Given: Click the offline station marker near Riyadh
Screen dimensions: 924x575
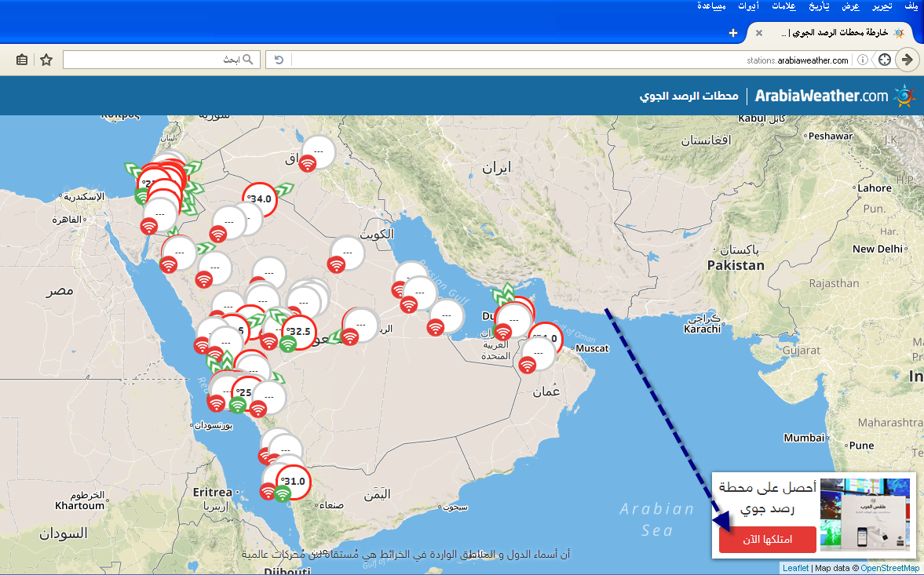Looking at the screenshot, I should (x=360, y=325).
